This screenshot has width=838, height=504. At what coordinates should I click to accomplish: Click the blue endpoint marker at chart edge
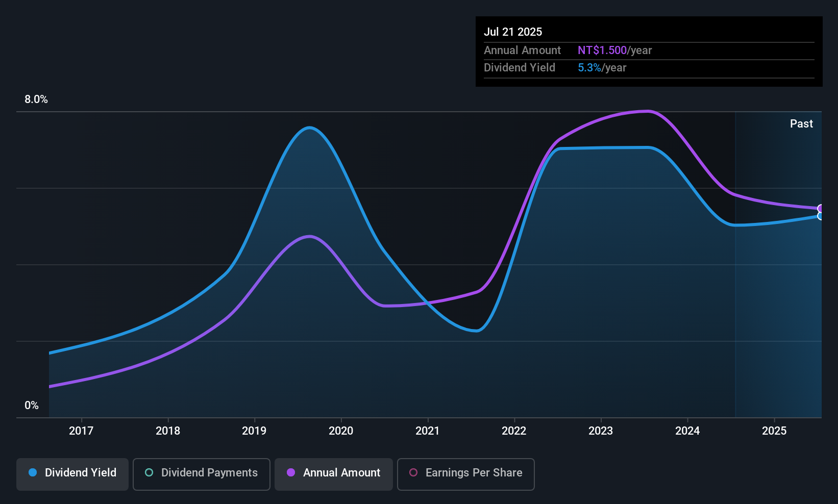point(820,216)
